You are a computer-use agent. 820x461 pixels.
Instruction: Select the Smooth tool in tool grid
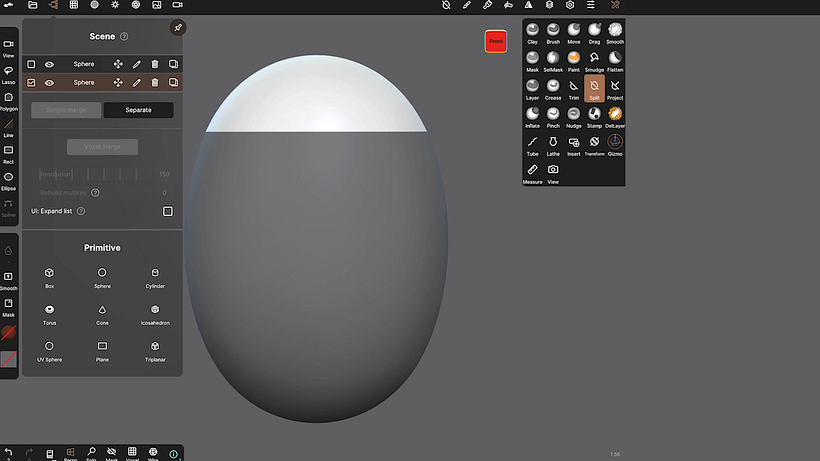click(x=615, y=33)
